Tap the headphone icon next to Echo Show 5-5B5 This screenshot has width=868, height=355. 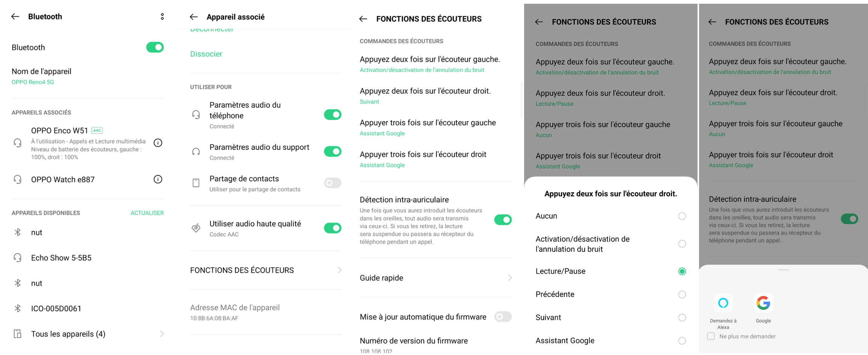[x=18, y=258]
